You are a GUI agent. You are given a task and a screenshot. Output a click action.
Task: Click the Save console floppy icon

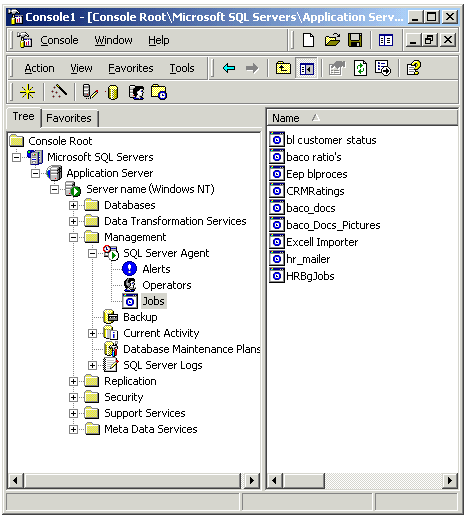tap(355, 40)
